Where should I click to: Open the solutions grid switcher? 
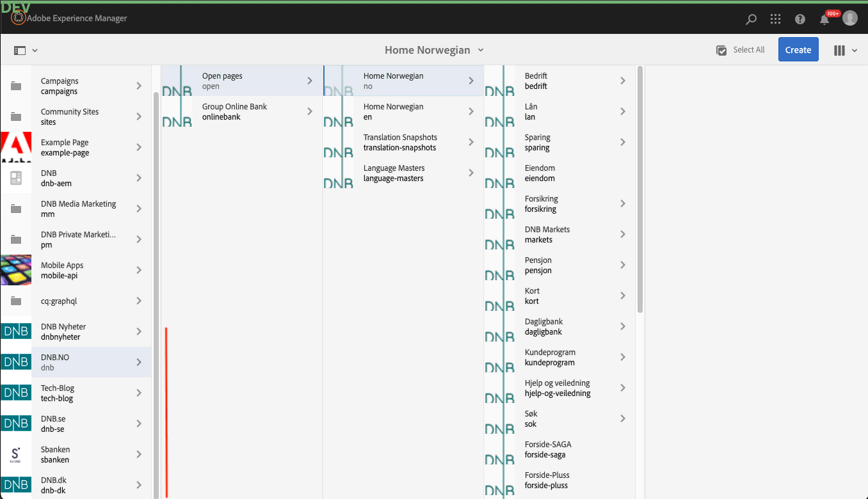coord(775,19)
